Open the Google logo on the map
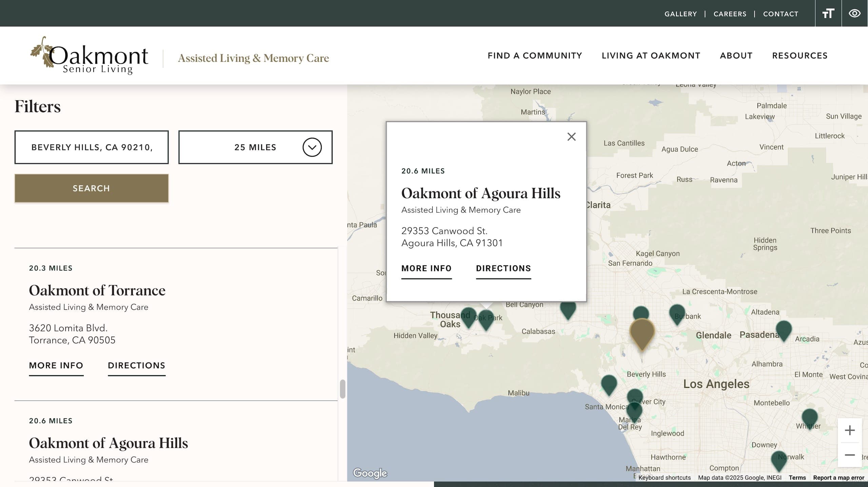This screenshot has width=868, height=487. (370, 473)
